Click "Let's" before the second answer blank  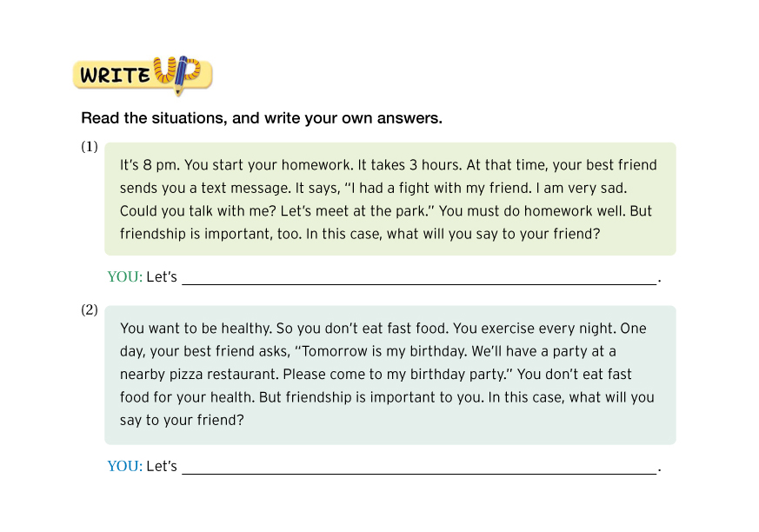(162, 467)
